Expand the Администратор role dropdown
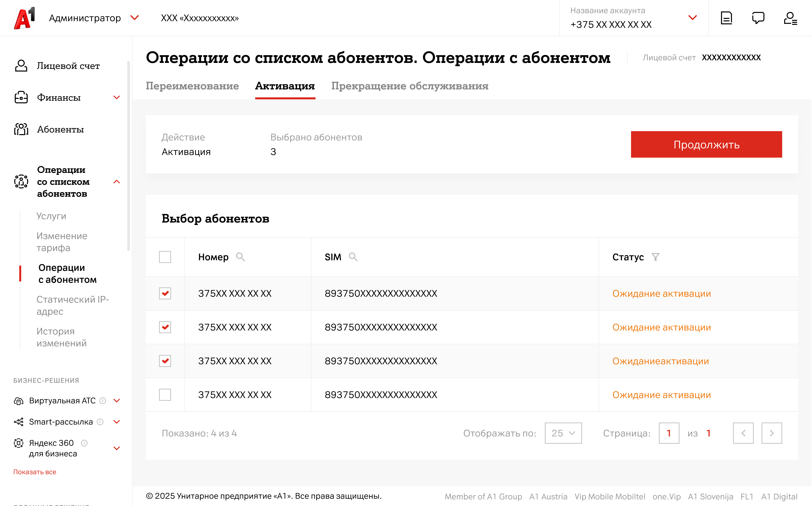The image size is (812, 506). coord(135,18)
